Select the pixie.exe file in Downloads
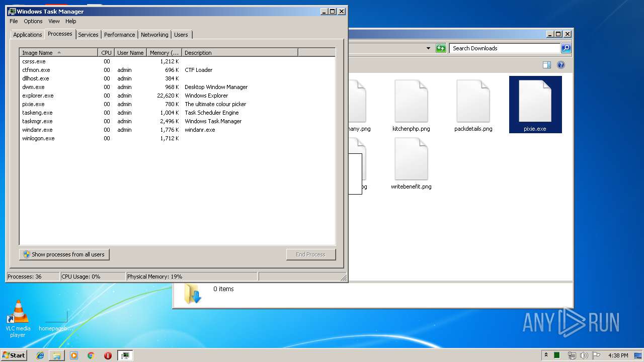This screenshot has width=644, height=362. [x=535, y=105]
